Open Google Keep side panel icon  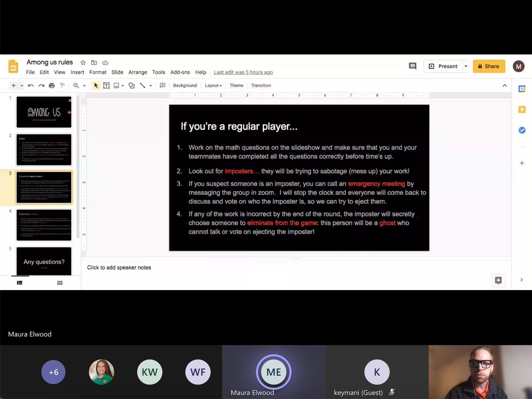(522, 109)
